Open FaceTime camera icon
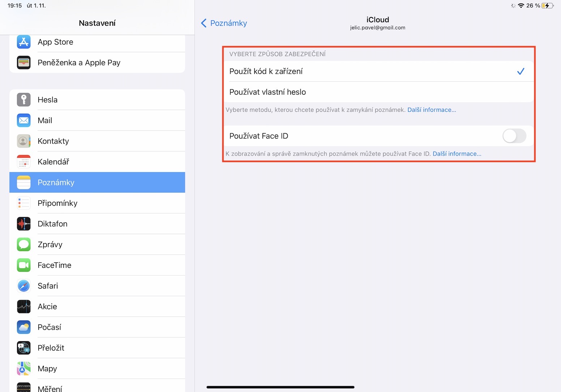This screenshot has width=561, height=392. click(x=23, y=265)
